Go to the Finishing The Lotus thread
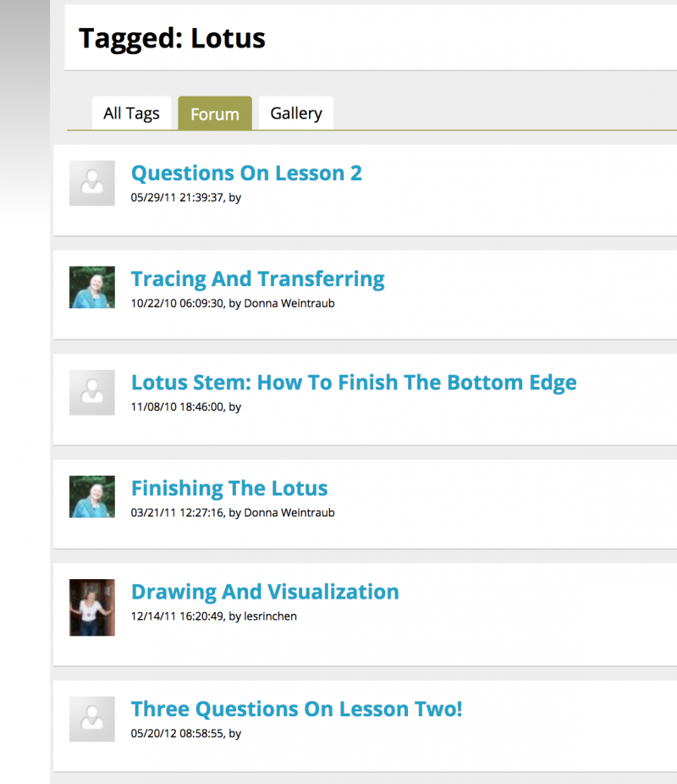Screen dimensions: 677x784 (229, 489)
